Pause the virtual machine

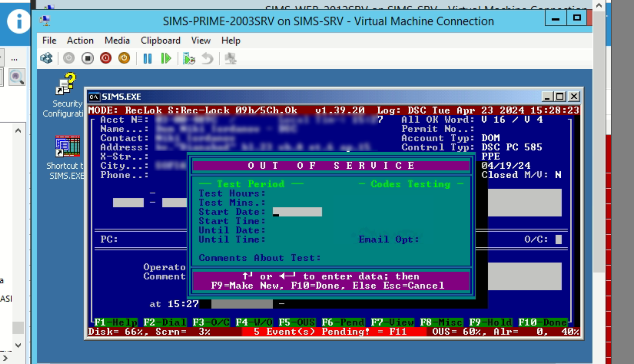[x=147, y=58]
